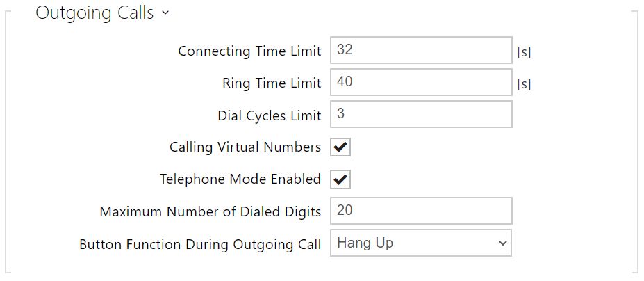
Task: Click the Telephone Mode Enabled label text
Action: (240, 179)
